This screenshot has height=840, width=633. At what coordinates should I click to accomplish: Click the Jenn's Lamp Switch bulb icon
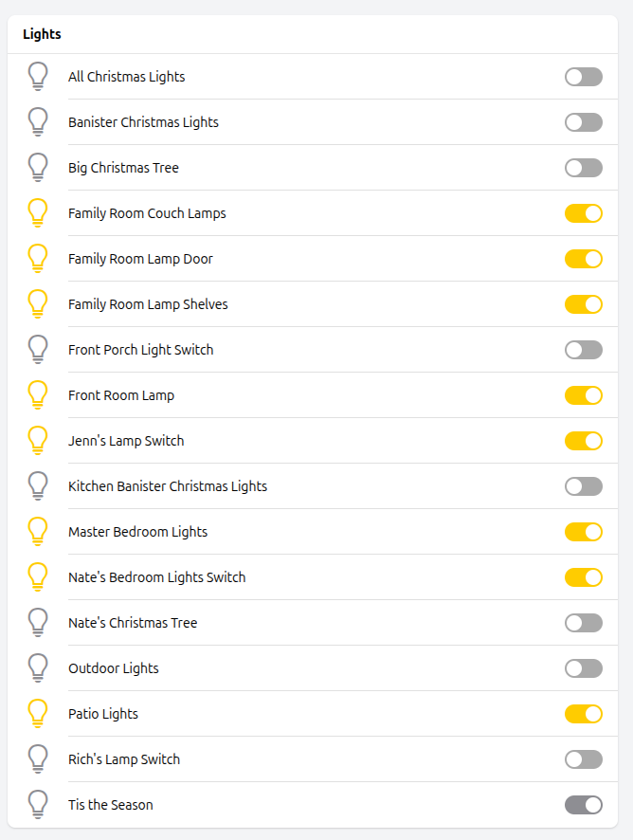tap(38, 441)
